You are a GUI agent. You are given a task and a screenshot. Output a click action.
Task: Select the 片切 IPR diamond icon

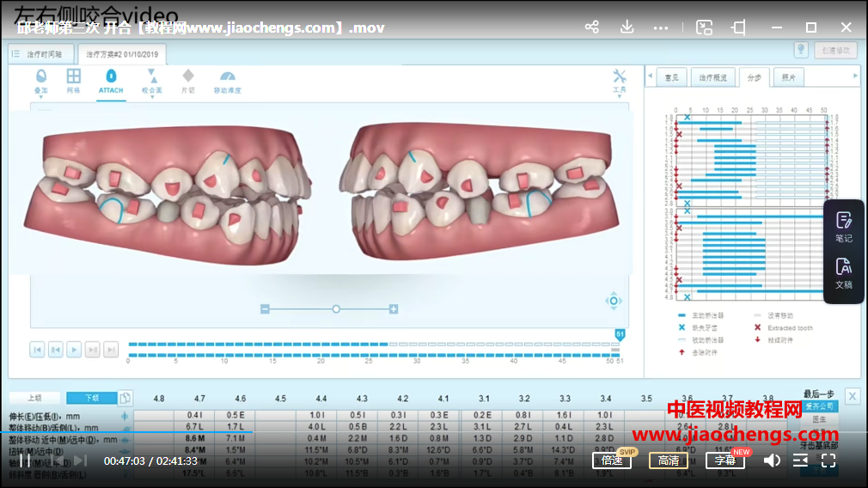188,76
